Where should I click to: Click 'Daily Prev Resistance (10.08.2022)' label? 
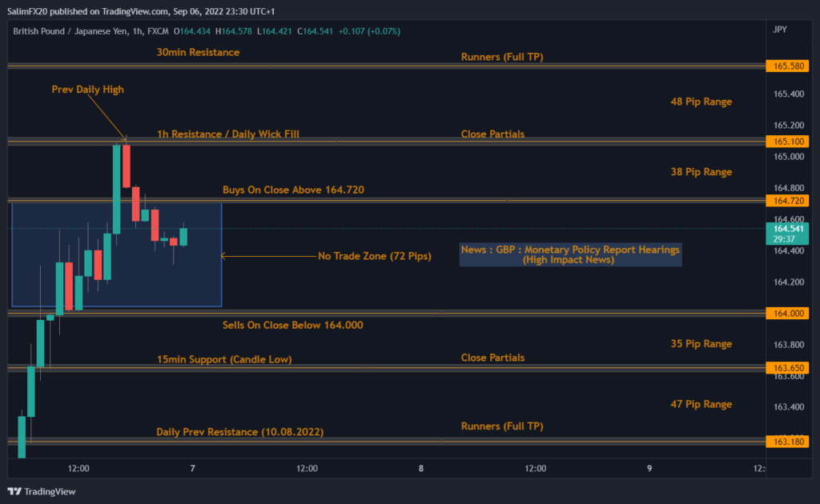click(239, 432)
